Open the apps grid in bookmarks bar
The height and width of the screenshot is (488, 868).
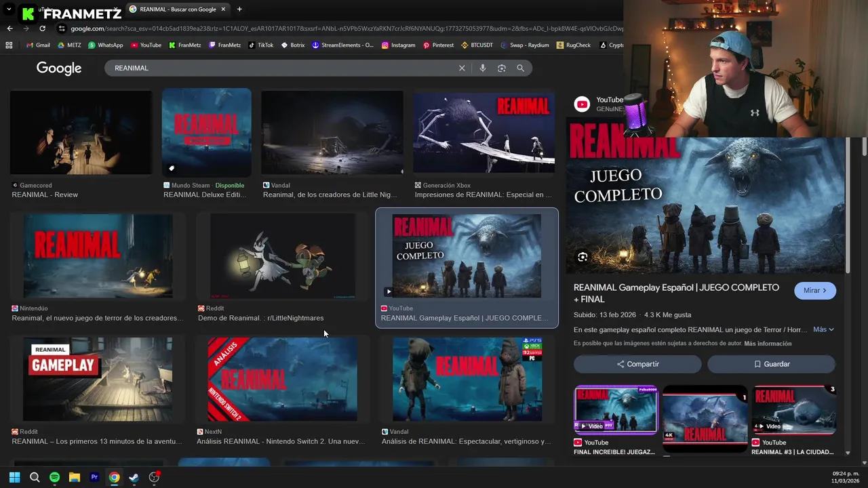click(9, 45)
